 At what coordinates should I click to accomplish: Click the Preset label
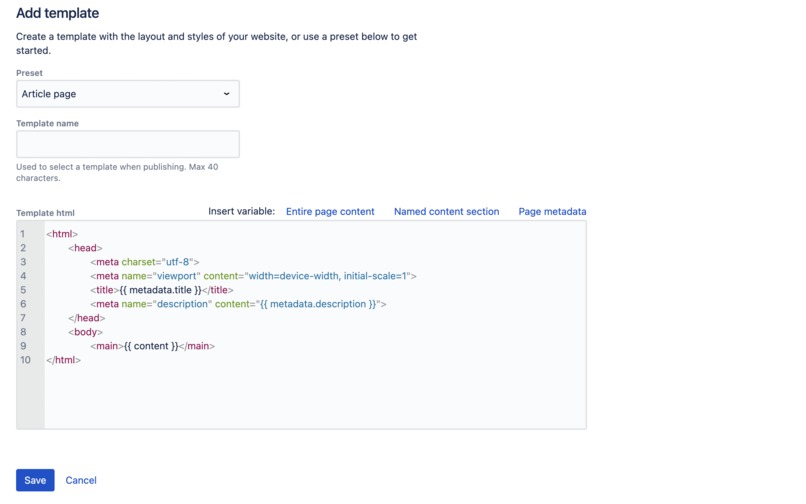(29, 73)
